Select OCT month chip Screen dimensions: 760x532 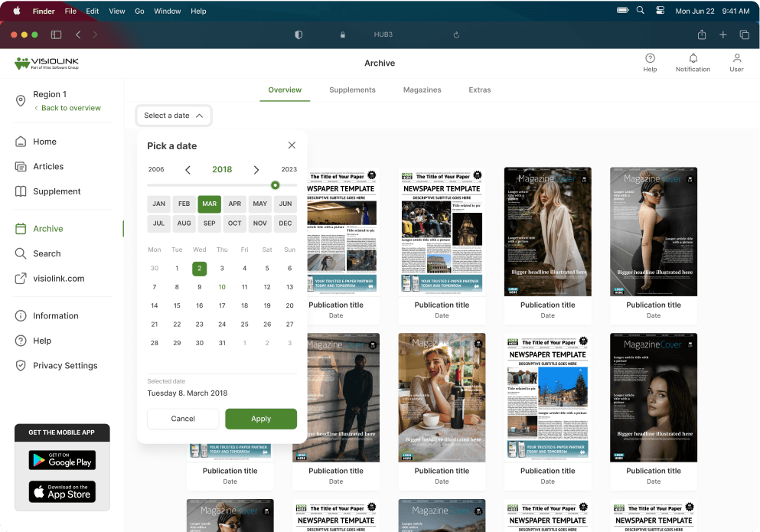pyautogui.click(x=235, y=224)
